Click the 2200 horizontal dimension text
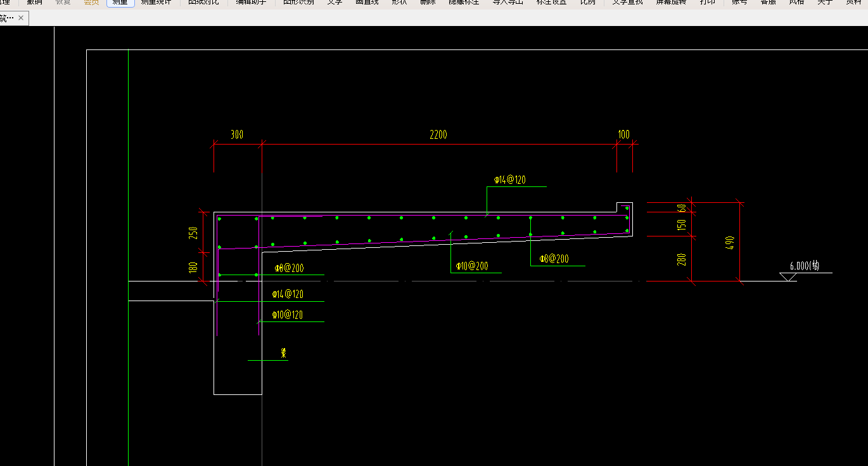The width and height of the screenshot is (868, 466). click(x=438, y=134)
